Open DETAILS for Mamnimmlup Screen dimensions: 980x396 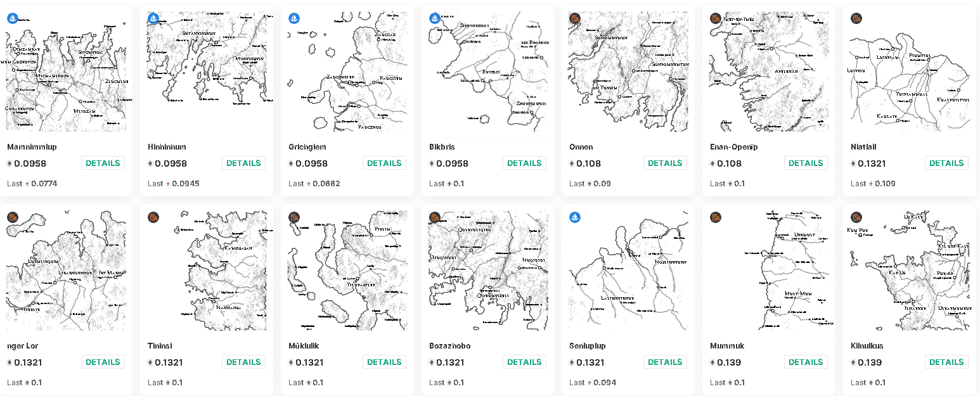[103, 163]
